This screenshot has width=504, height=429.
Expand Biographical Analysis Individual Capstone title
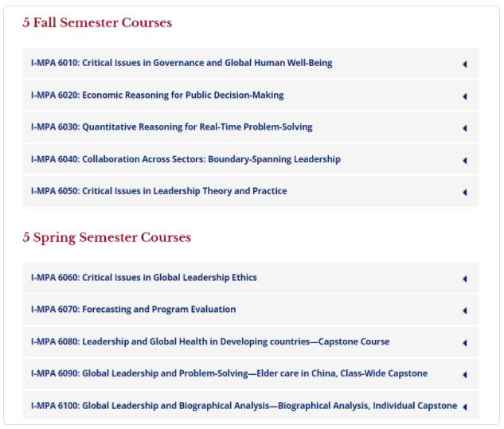244,406
